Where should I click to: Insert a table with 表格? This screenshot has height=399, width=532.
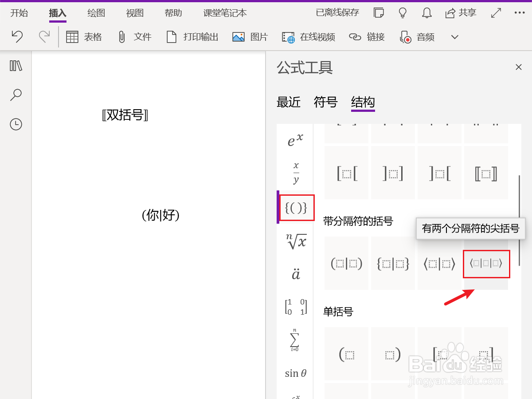[84, 37]
